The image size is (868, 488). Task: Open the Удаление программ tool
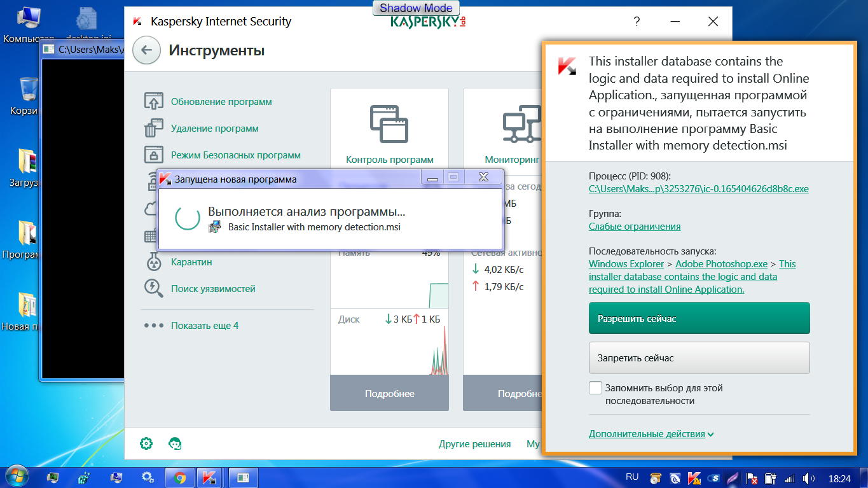pos(215,129)
